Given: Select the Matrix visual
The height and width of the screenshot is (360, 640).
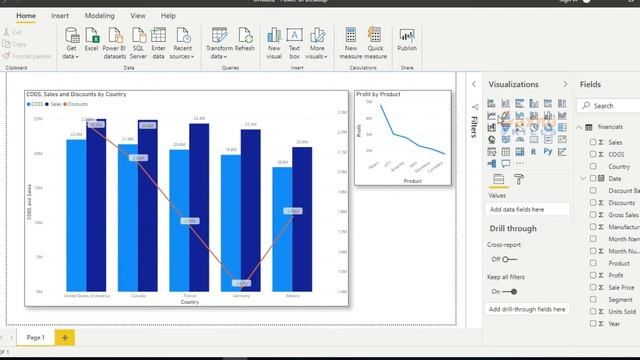Looking at the screenshot, I should (x=520, y=152).
